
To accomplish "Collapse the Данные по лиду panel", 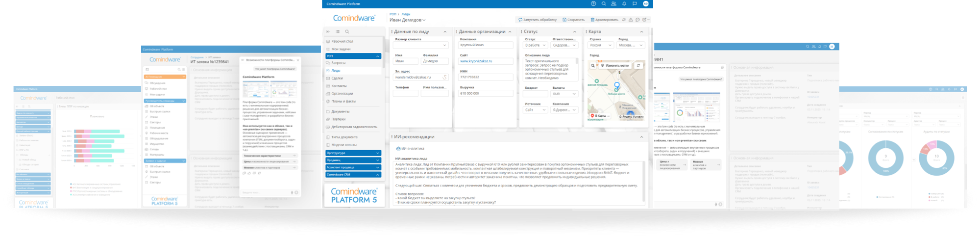I will (x=445, y=31).
